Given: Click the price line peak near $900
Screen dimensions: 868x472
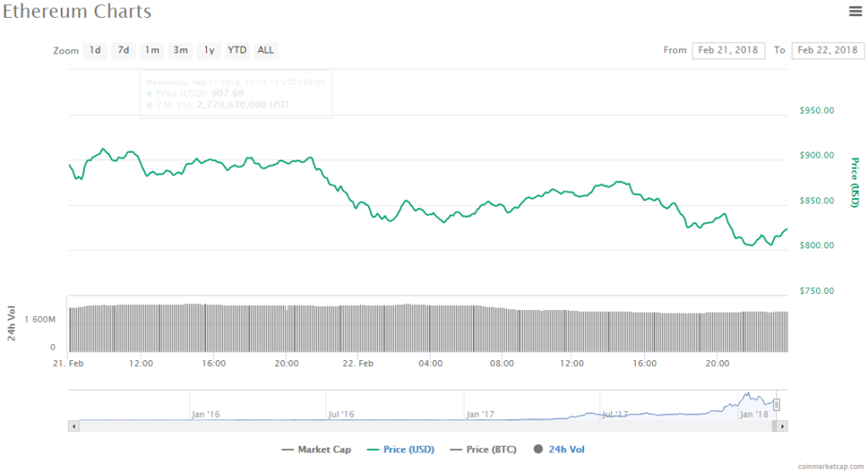Looking at the screenshot, I should pyautogui.click(x=103, y=149).
